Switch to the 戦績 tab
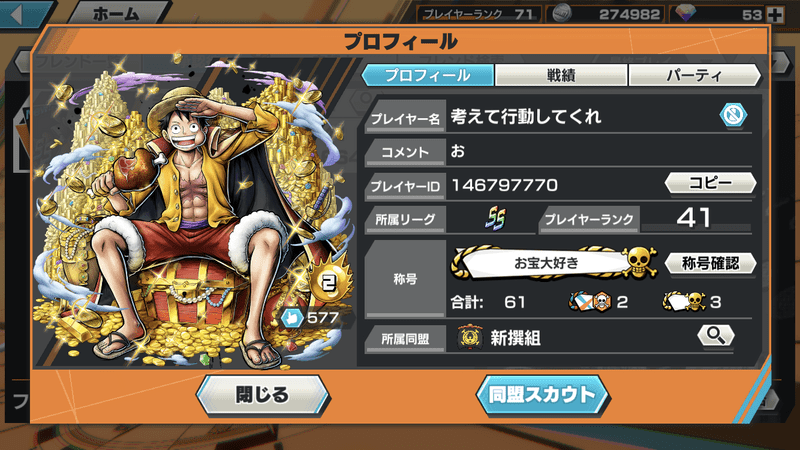Image resolution: width=800 pixels, height=450 pixels. (561, 76)
